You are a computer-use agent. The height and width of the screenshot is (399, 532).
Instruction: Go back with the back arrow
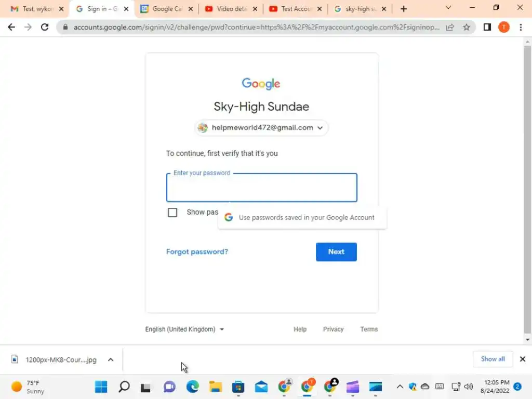tap(11, 27)
